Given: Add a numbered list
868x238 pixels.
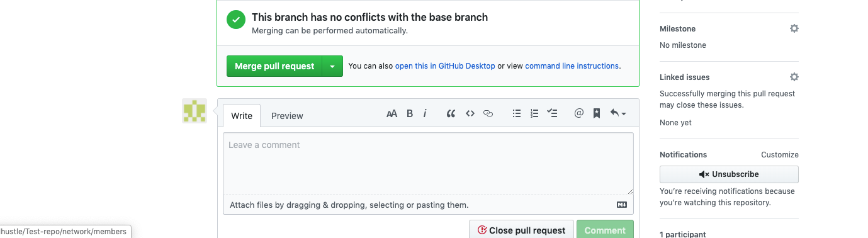Looking at the screenshot, I should coord(534,114).
